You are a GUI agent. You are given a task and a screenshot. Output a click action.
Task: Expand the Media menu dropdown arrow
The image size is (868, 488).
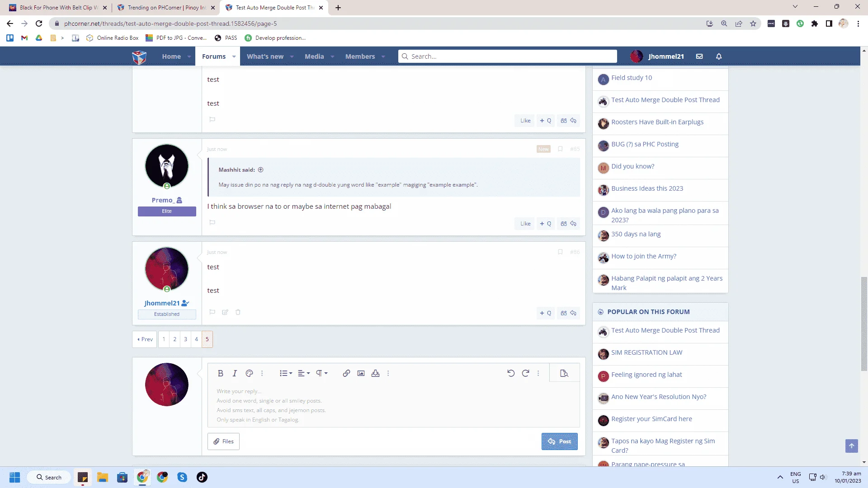point(332,57)
